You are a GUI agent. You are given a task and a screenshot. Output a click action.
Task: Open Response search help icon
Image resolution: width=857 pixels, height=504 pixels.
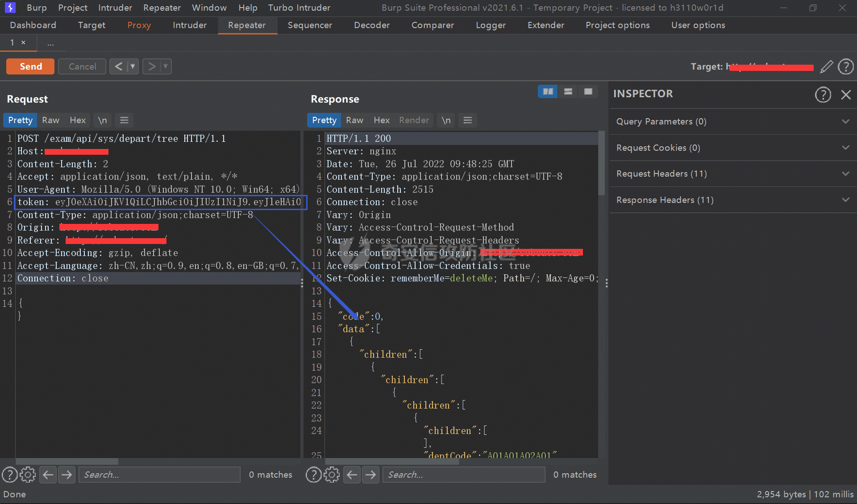314,475
